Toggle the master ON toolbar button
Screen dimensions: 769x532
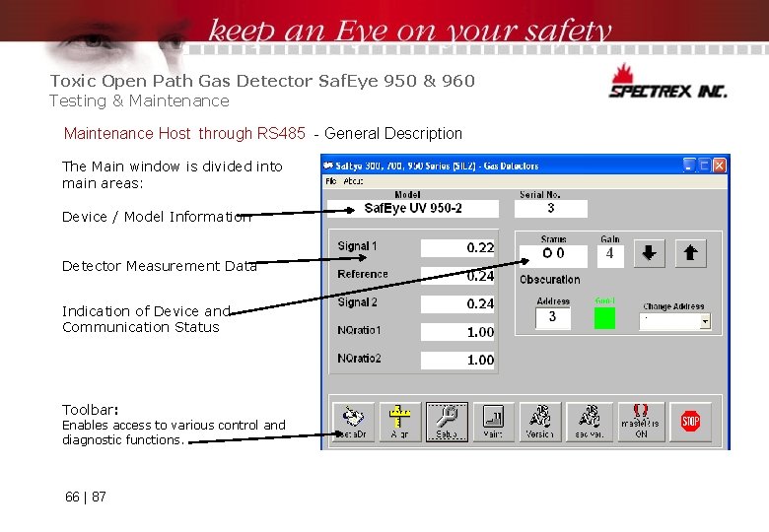(x=641, y=422)
